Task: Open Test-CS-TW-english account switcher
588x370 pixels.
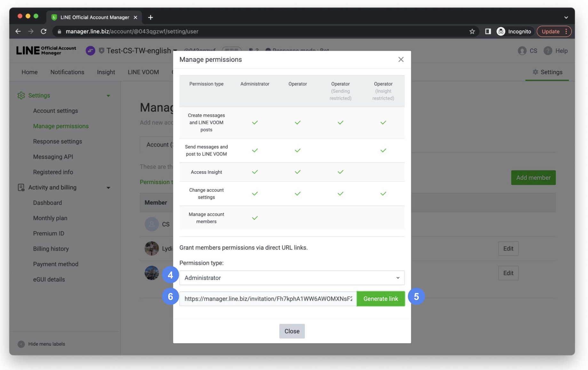Action: click(142, 51)
